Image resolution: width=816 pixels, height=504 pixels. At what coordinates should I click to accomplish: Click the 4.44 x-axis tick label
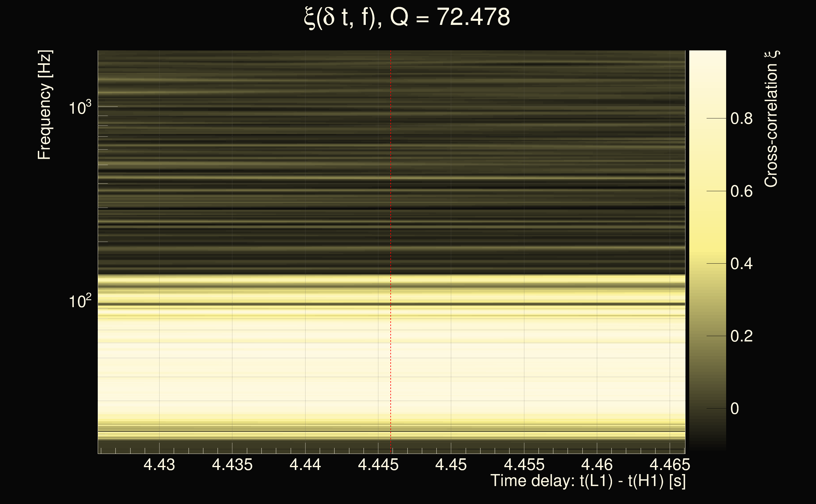[x=305, y=465]
